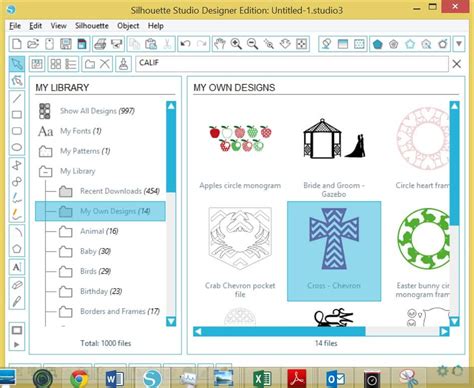Save the document with the floppy icon
The width and height of the screenshot is (474, 388).
(66, 44)
